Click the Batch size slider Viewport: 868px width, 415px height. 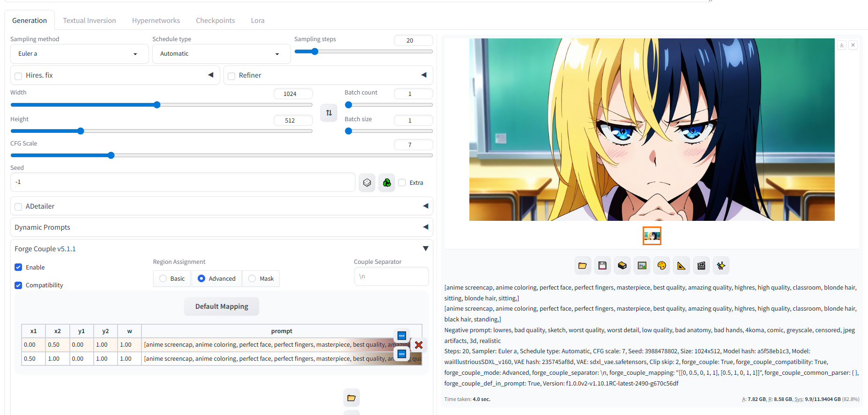click(x=389, y=131)
